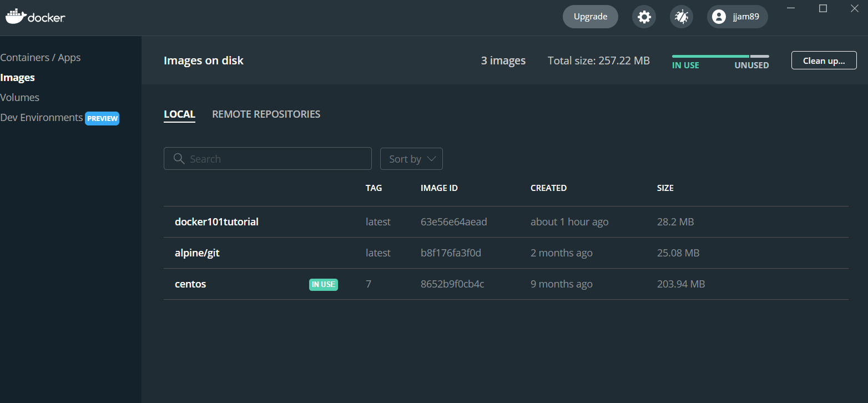Open the jjam89 account menu

738,17
